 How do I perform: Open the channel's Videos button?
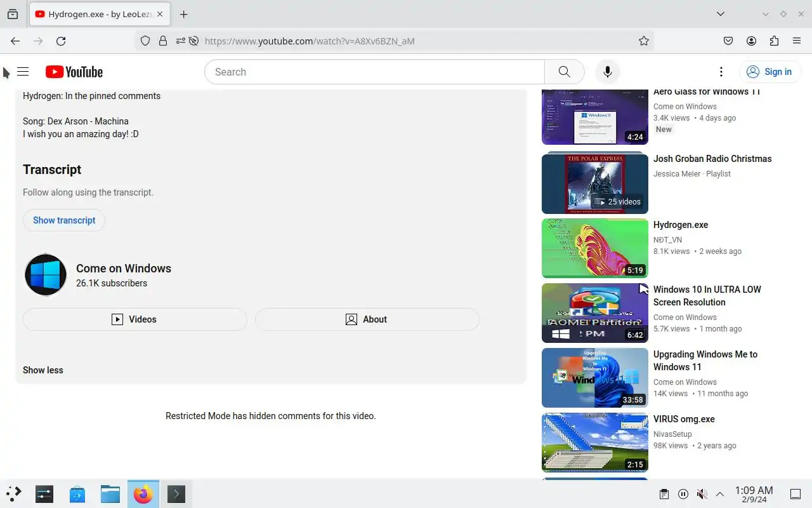(134, 319)
